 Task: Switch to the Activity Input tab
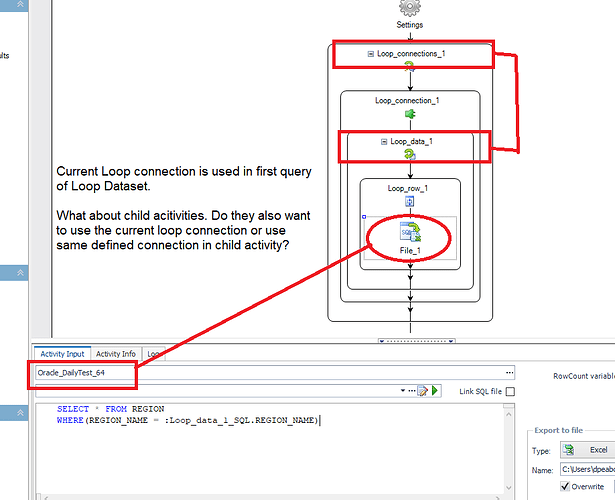click(62, 354)
